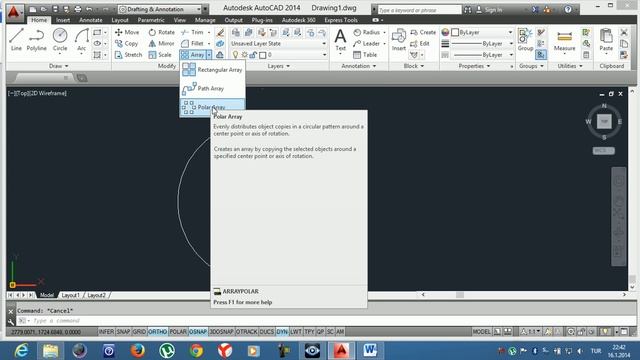The image size is (640, 360).
Task: Click the Group tool
Action: [x=525, y=40]
